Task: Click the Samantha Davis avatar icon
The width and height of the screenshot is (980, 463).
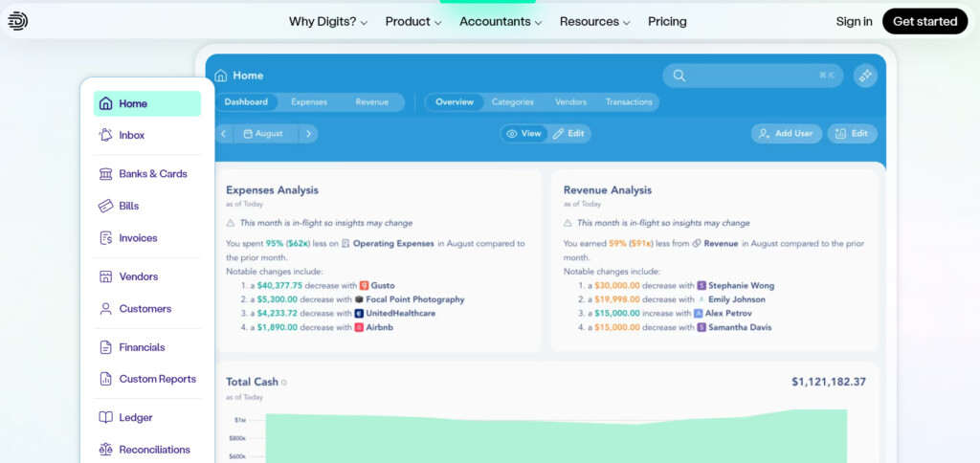Action: pos(702,327)
